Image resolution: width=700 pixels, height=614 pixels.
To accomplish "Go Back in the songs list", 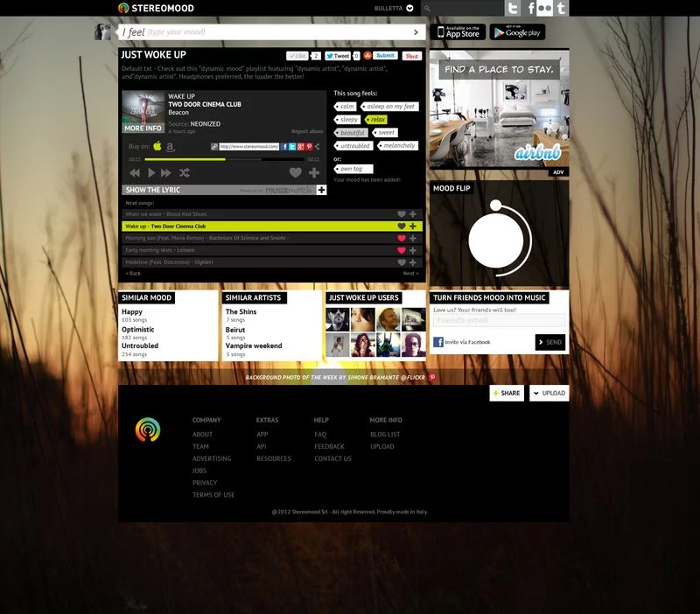I will coord(133,274).
